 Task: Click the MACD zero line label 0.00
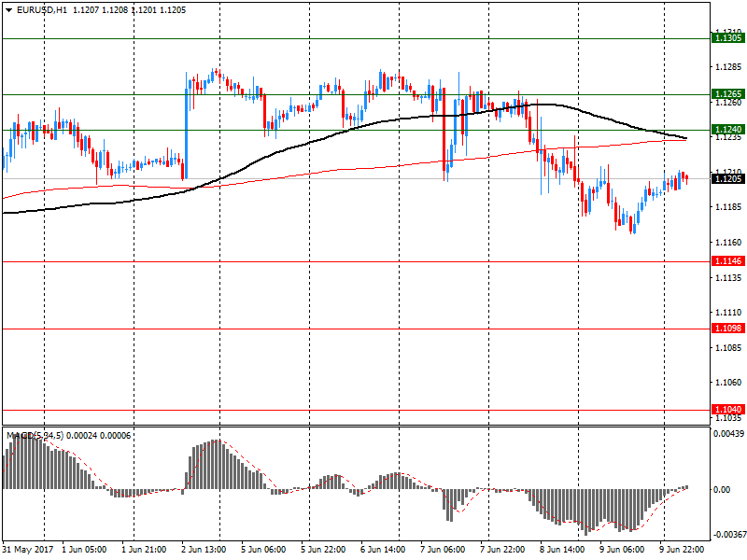coord(724,489)
